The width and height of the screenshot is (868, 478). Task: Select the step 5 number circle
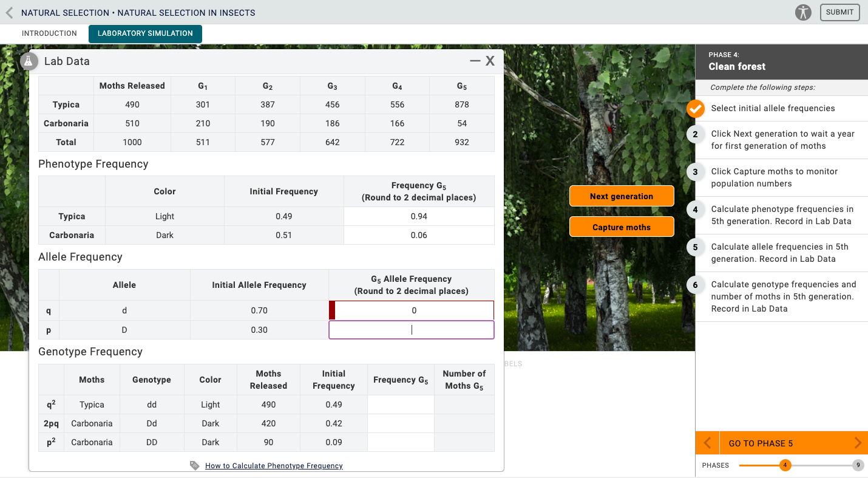tap(696, 247)
